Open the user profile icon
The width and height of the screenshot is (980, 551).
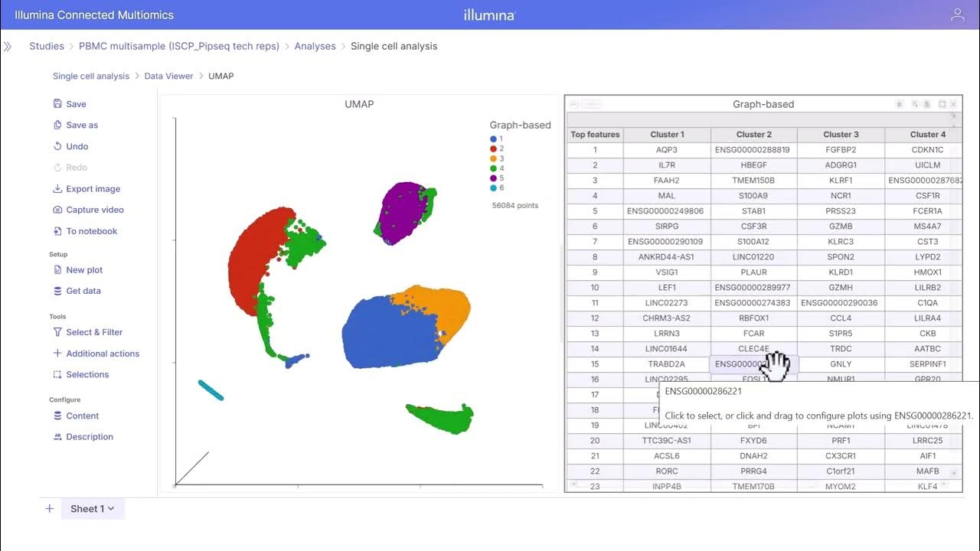[957, 15]
